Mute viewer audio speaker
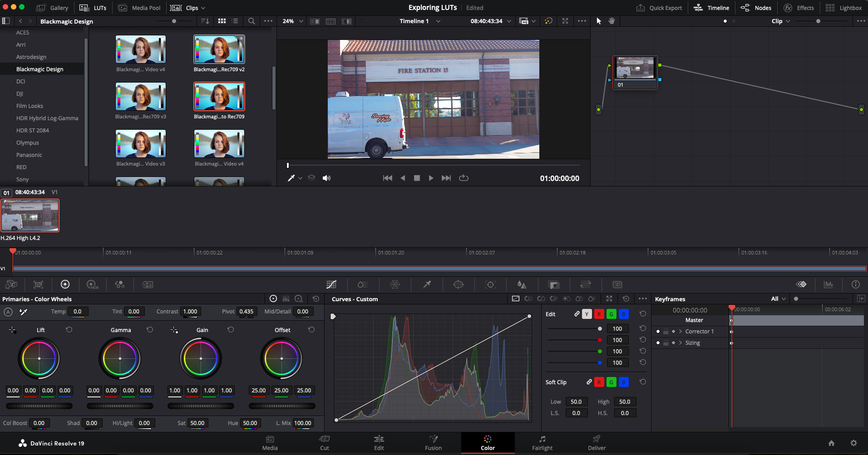 [326, 178]
